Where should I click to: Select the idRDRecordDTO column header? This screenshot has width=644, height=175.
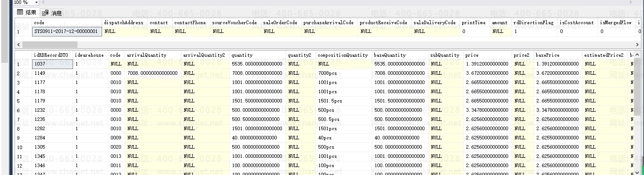52,55
